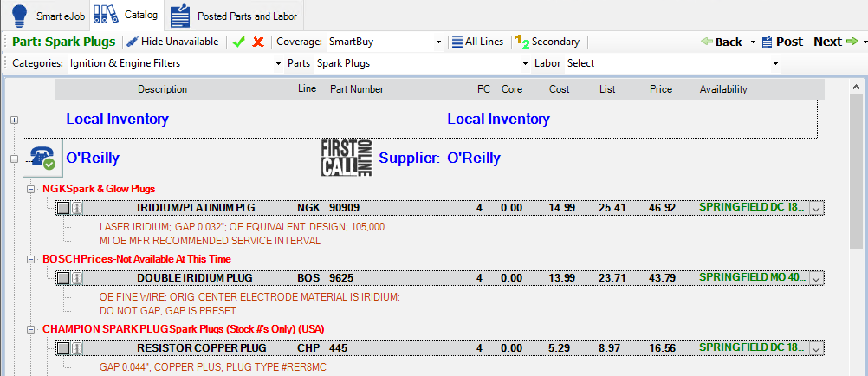Click SPRINGFIELD MO 40 availability text
Screen dimensions: 868x376
(752, 277)
